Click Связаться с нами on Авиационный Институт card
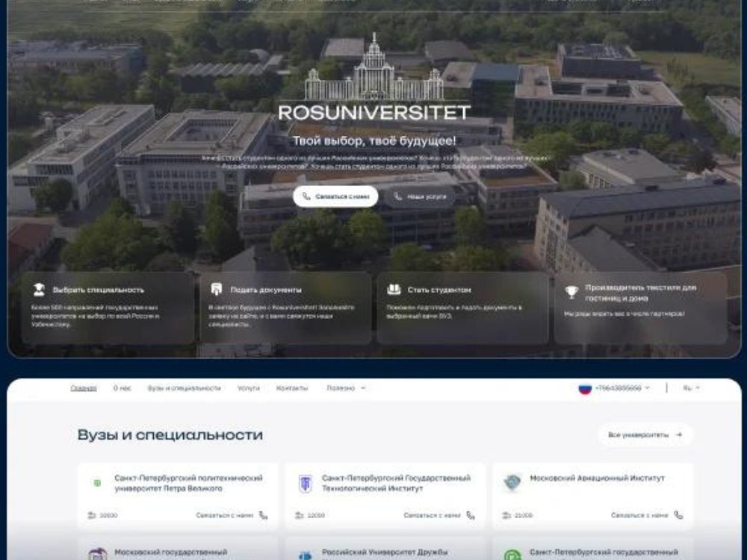Screen dimensions: 747x560 tap(640, 515)
